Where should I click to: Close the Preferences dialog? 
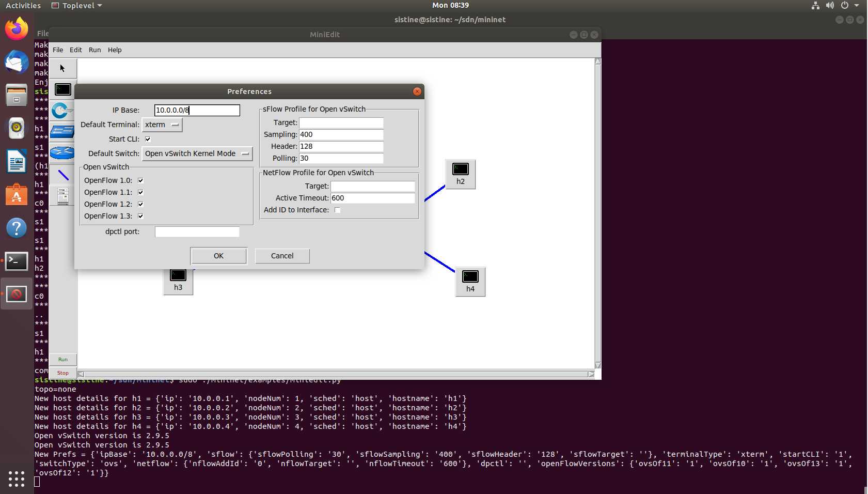pyautogui.click(x=417, y=91)
